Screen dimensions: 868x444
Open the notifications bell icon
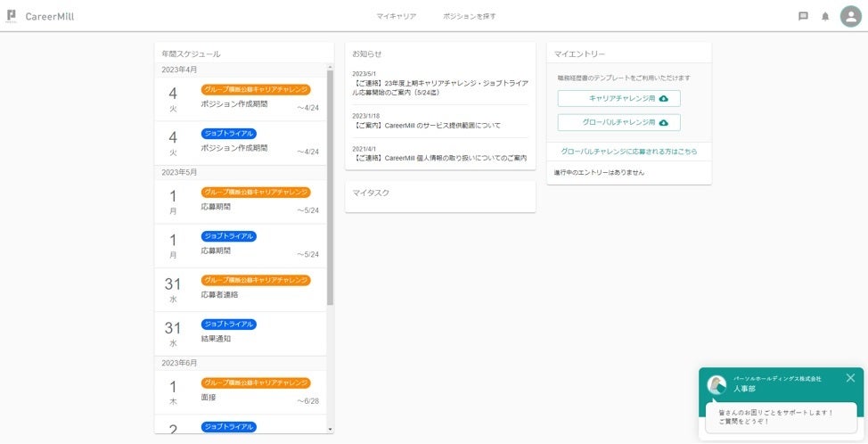point(825,16)
